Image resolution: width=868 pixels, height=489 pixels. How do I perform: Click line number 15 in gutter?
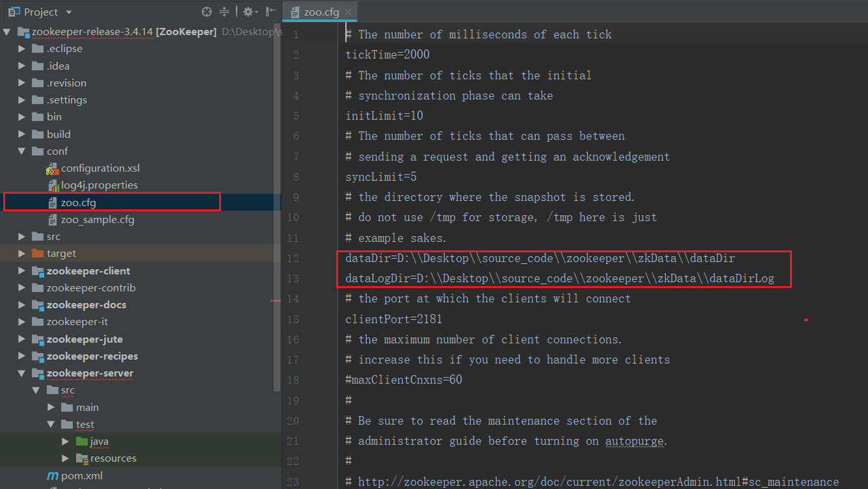tap(293, 319)
